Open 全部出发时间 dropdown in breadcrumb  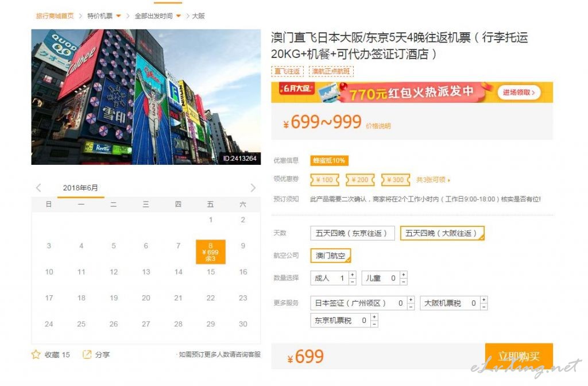[x=179, y=16]
